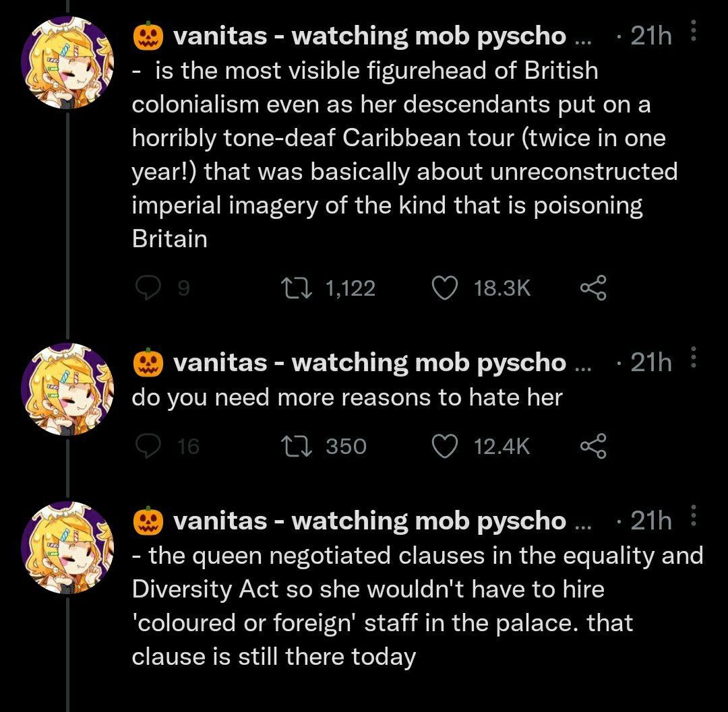This screenshot has width=728, height=712.
Task: Open profile picture on the third tweet
Action: 68,548
